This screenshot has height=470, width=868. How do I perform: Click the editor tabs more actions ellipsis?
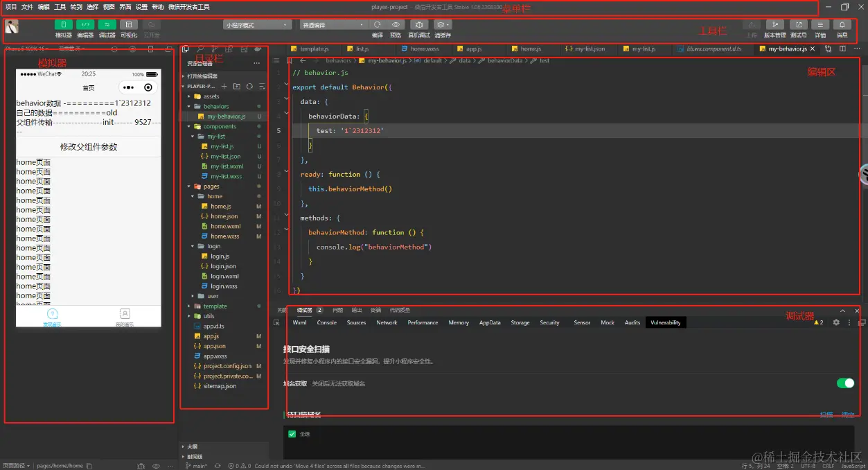(x=857, y=49)
